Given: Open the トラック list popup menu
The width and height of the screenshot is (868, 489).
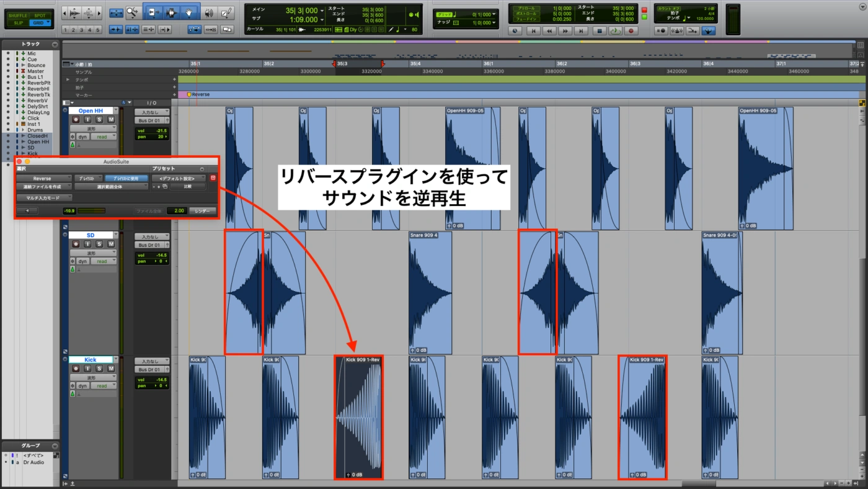Looking at the screenshot, I should tap(55, 45).
